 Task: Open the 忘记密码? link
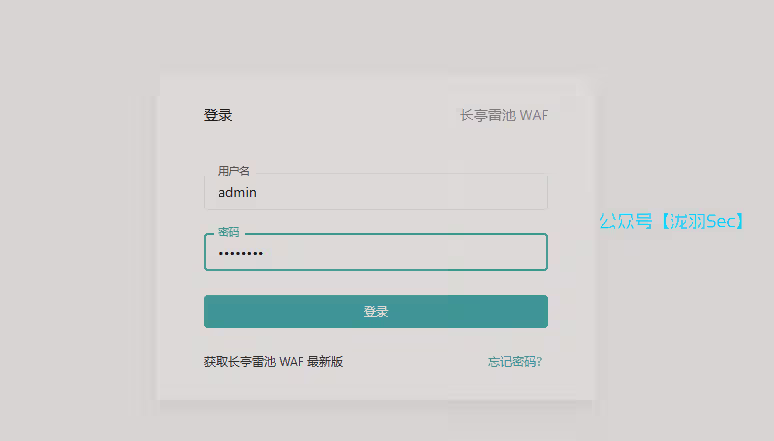click(515, 361)
